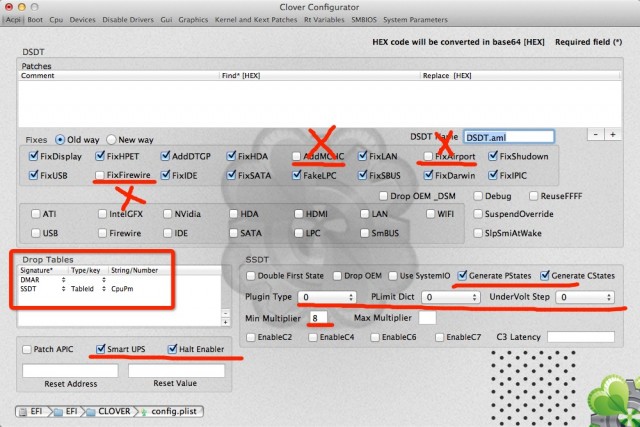Go to Disable Drivers tab
The image size is (640, 427).
click(128, 20)
